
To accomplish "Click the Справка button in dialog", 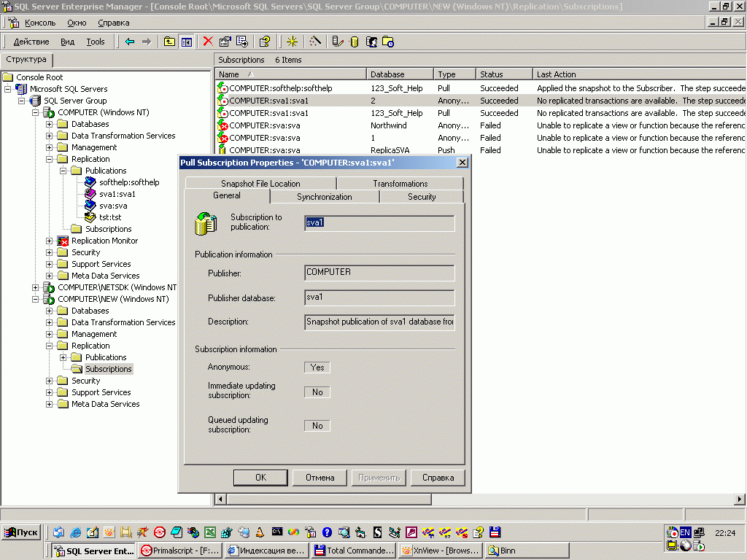I will [438, 478].
